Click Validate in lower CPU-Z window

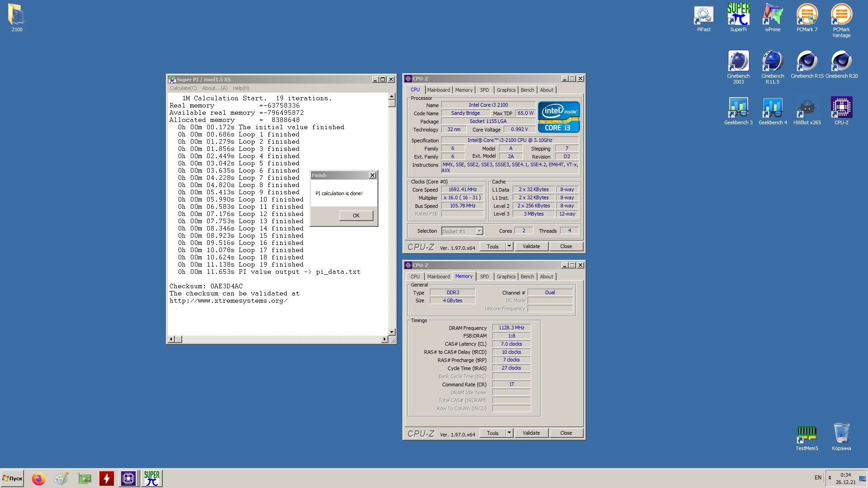tap(531, 433)
